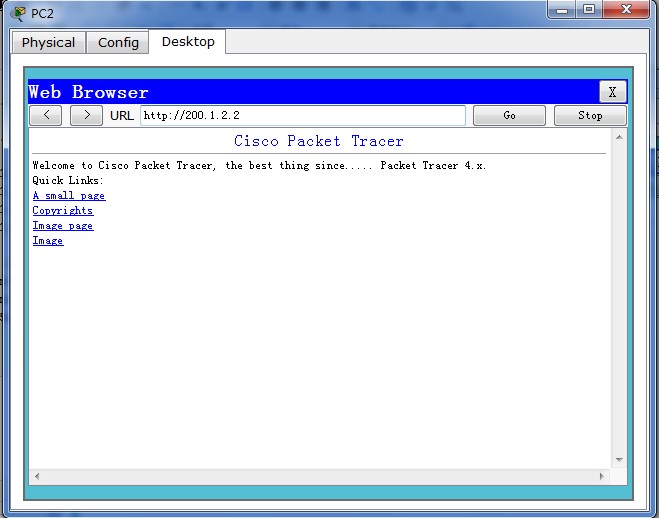This screenshot has width=659, height=518.
Task: Minimize the PC2 window
Action: pos(562,9)
